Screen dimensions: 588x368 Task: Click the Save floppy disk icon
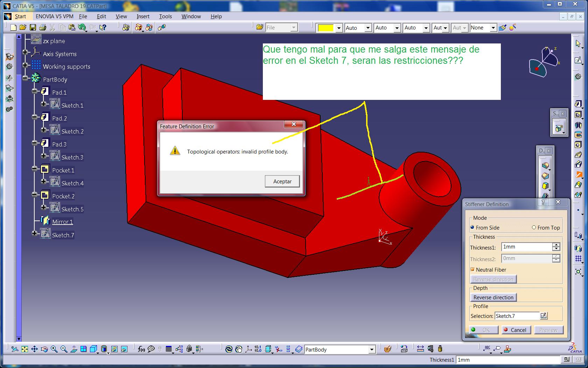point(33,28)
